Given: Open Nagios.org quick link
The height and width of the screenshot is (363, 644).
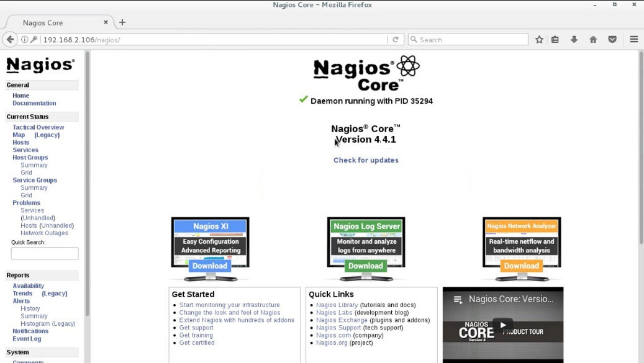Looking at the screenshot, I should pyautogui.click(x=332, y=343).
